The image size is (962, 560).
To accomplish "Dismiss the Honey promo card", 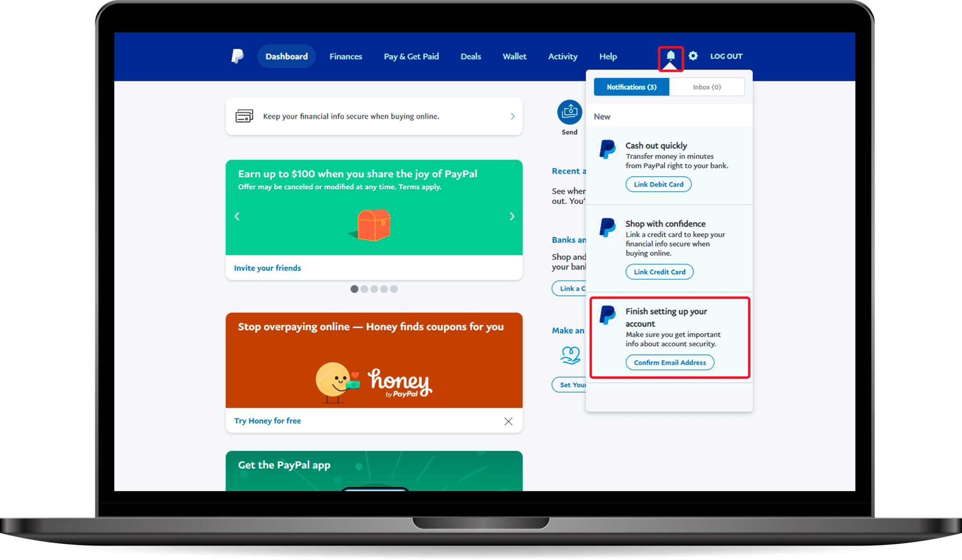I will point(508,421).
